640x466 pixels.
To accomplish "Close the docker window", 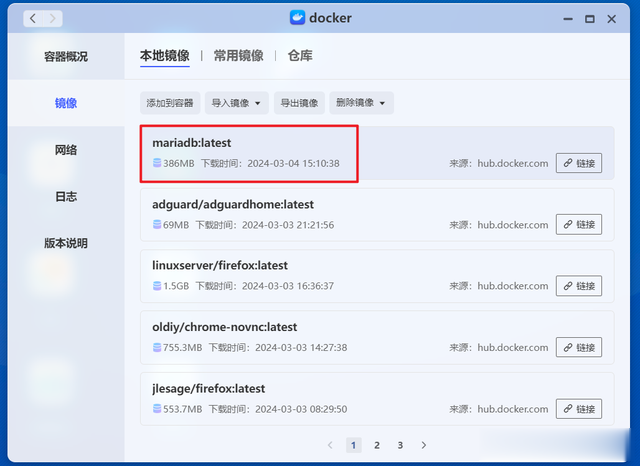I will (x=611, y=19).
